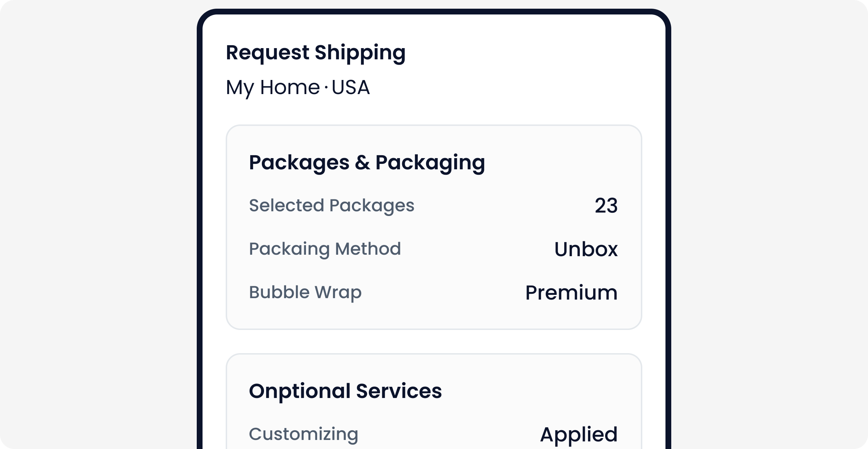Click blank space below Bubble Wrap row

pos(434,315)
